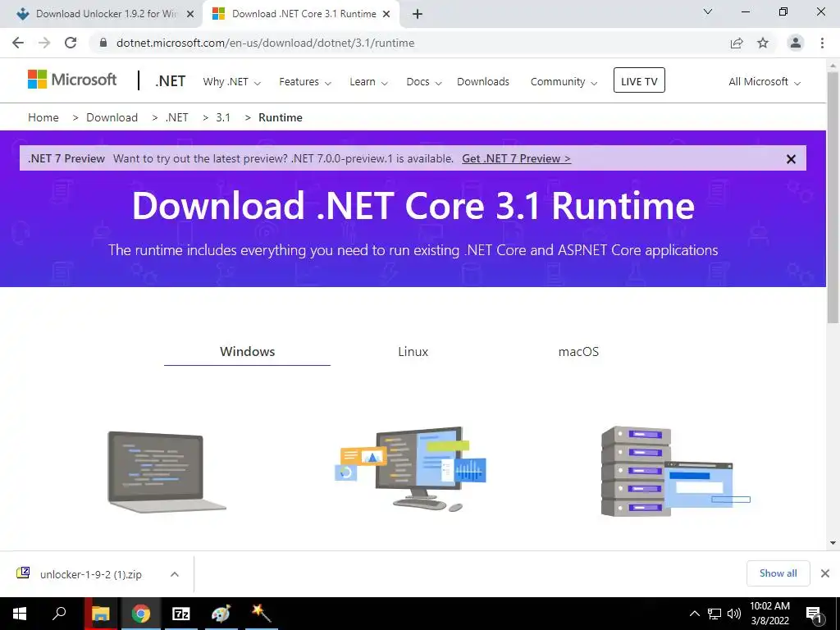Expand the Why .NET menu
The height and width of the screenshot is (630, 840).
coord(231,82)
